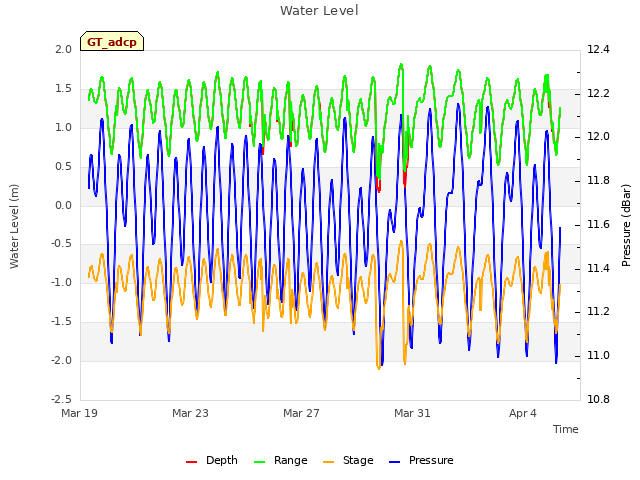This screenshot has width=640, height=480.
Task: Click the 'Apr 4' date tick label
Action: point(523,413)
